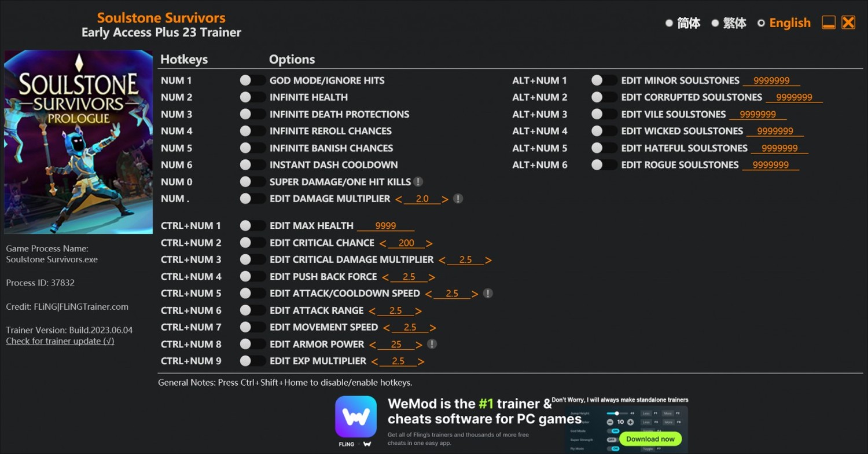Image resolution: width=868 pixels, height=454 pixels.
Task: Click info icon next to Edit Damage Multiplier
Action: coord(458,199)
